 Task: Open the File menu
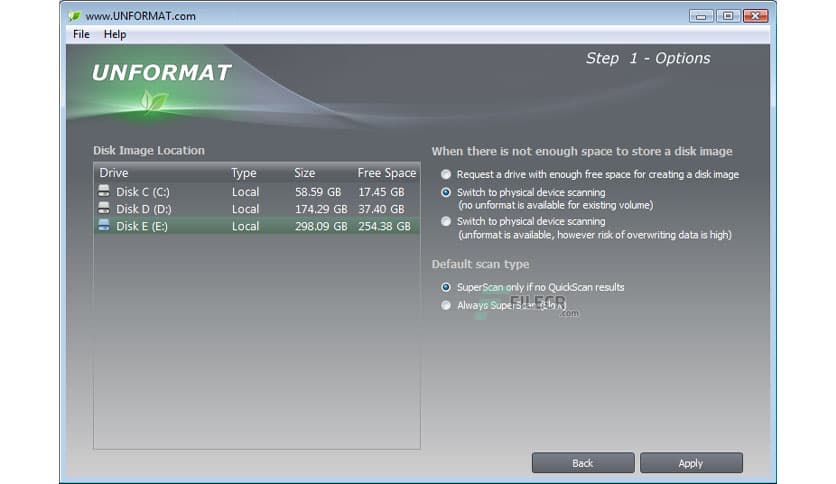click(x=81, y=34)
